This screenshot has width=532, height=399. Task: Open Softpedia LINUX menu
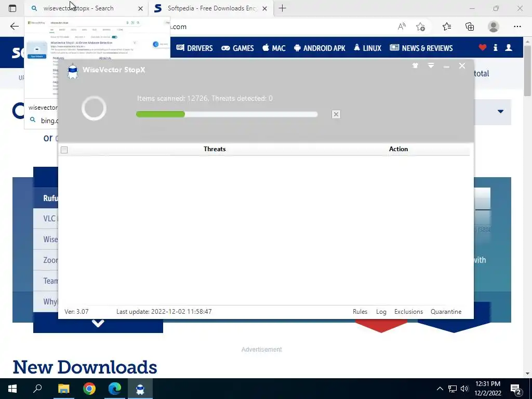367,48
